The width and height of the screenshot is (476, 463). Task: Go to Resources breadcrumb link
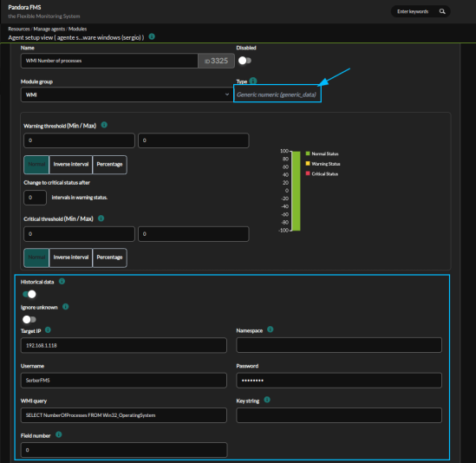[19, 29]
